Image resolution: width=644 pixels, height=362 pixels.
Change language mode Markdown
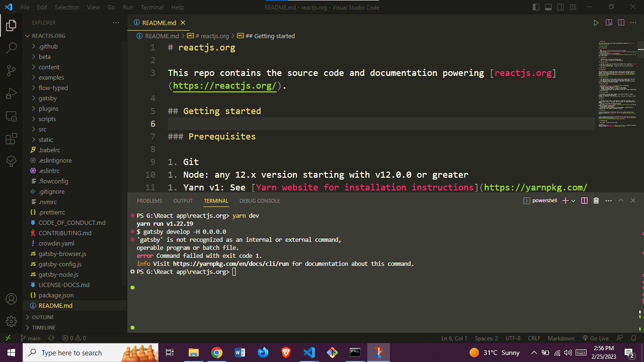tap(561, 338)
